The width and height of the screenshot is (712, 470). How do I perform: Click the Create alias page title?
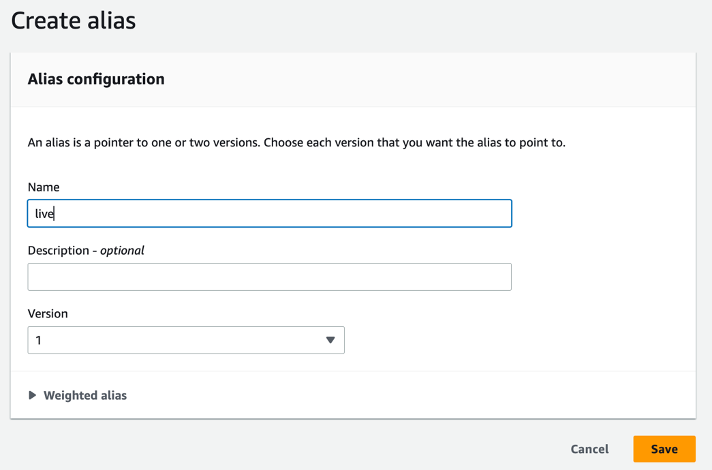72,19
